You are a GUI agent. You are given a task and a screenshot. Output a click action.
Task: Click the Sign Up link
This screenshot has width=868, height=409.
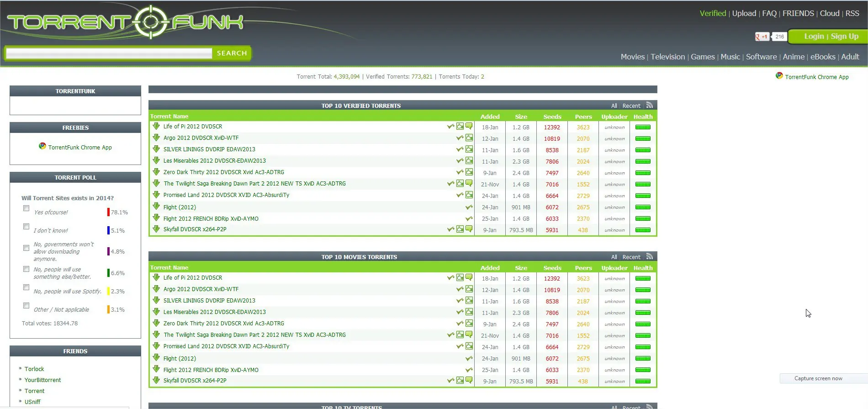point(845,36)
